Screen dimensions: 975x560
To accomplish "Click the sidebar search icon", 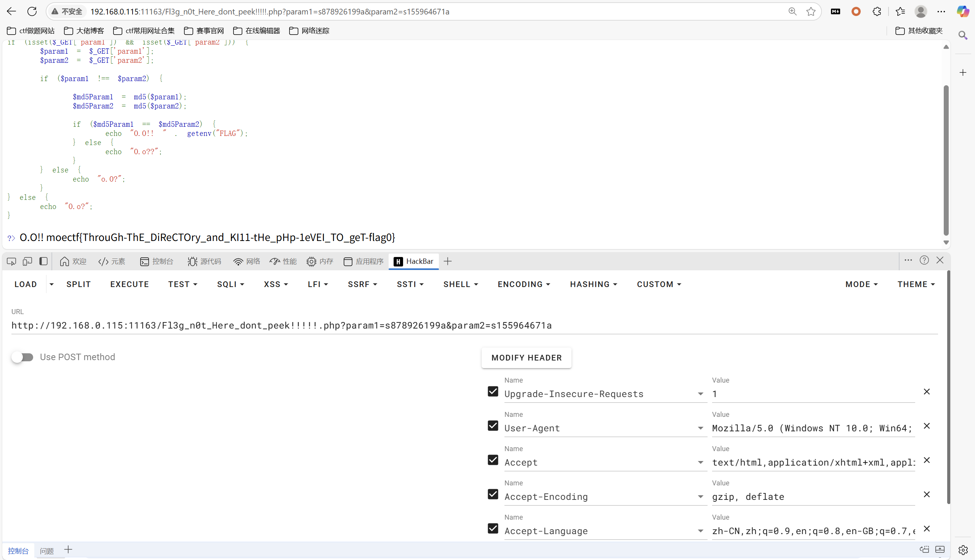I will pos(963,36).
